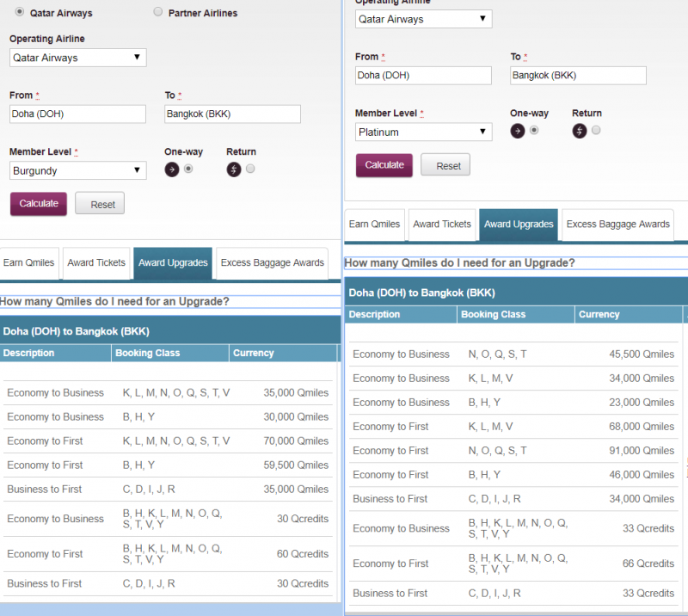This screenshot has height=616, width=688.
Task: Select the Partner Airlines radio button
Action: pyautogui.click(x=158, y=12)
